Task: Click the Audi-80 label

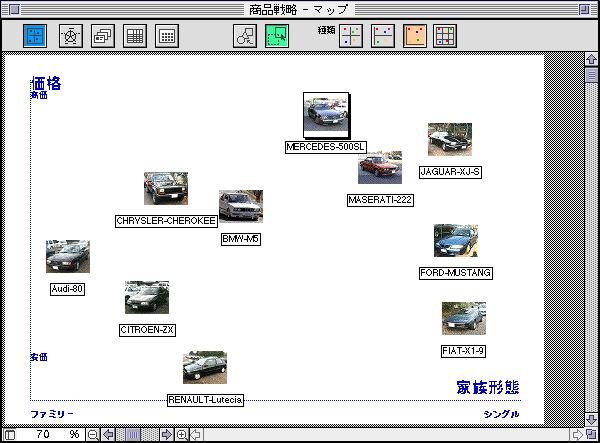Action: [x=67, y=289]
